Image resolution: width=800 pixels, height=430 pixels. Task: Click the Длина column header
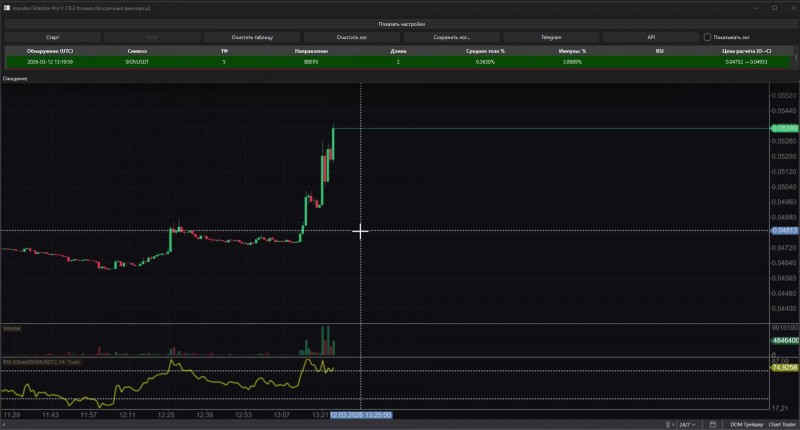point(398,51)
